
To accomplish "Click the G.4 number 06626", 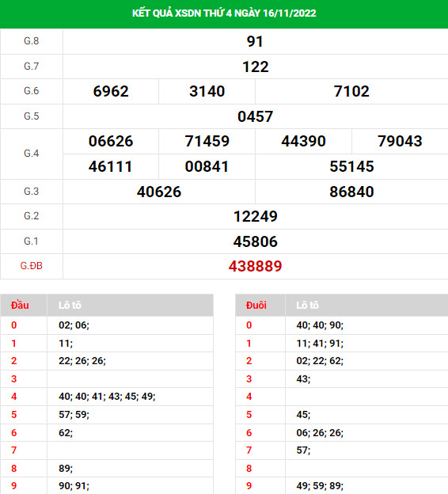I will coord(111,141).
